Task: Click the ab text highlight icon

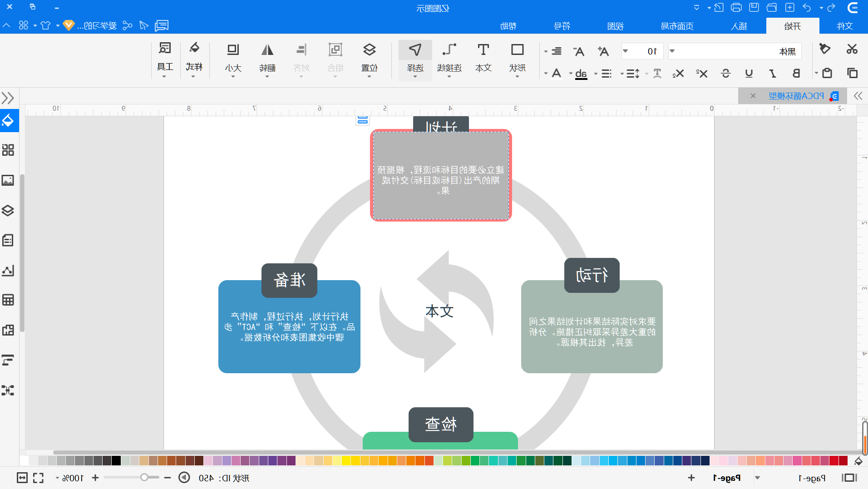Action: pyautogui.click(x=581, y=74)
